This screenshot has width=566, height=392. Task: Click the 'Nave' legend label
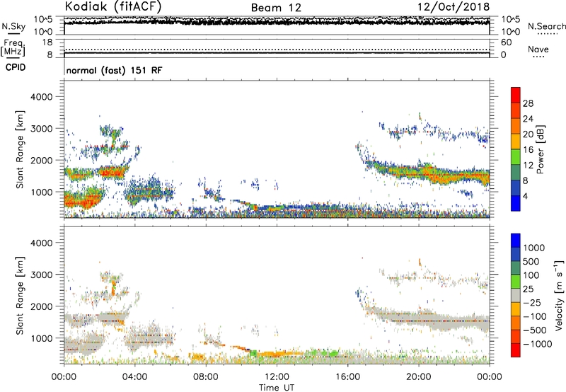538,49
